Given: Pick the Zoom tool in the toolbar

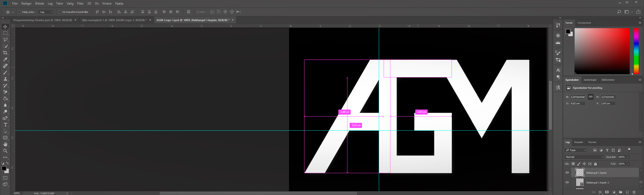Looking at the screenshot, I should [5, 151].
